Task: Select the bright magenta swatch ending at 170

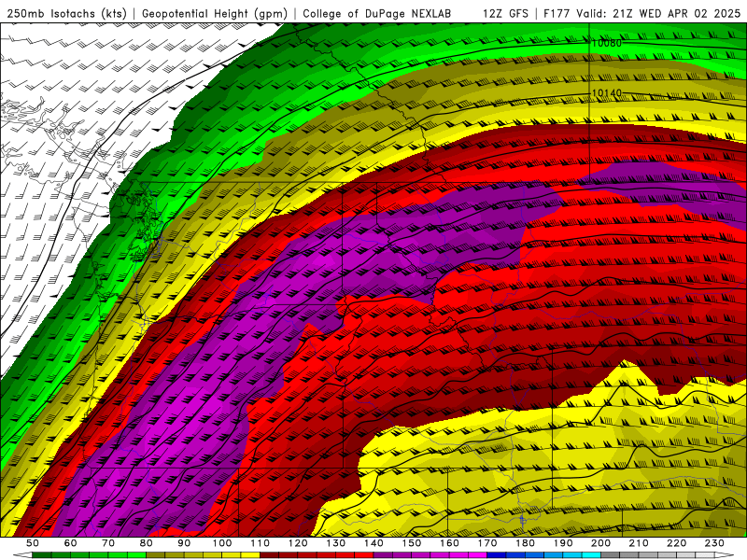Action: pyautogui.click(x=477, y=554)
